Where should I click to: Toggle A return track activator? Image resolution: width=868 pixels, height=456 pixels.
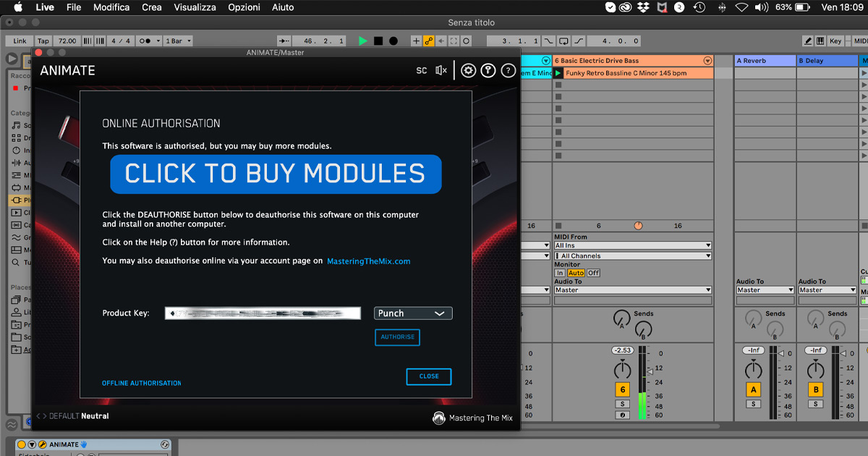coord(754,389)
